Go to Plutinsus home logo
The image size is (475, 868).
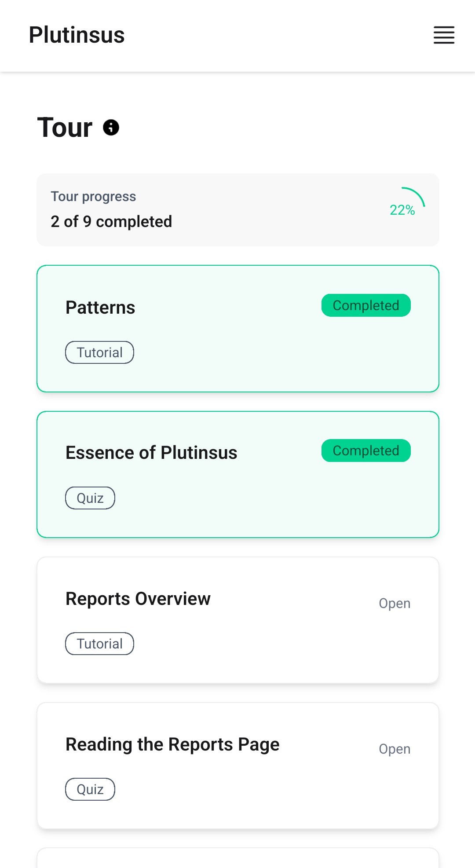tap(77, 35)
